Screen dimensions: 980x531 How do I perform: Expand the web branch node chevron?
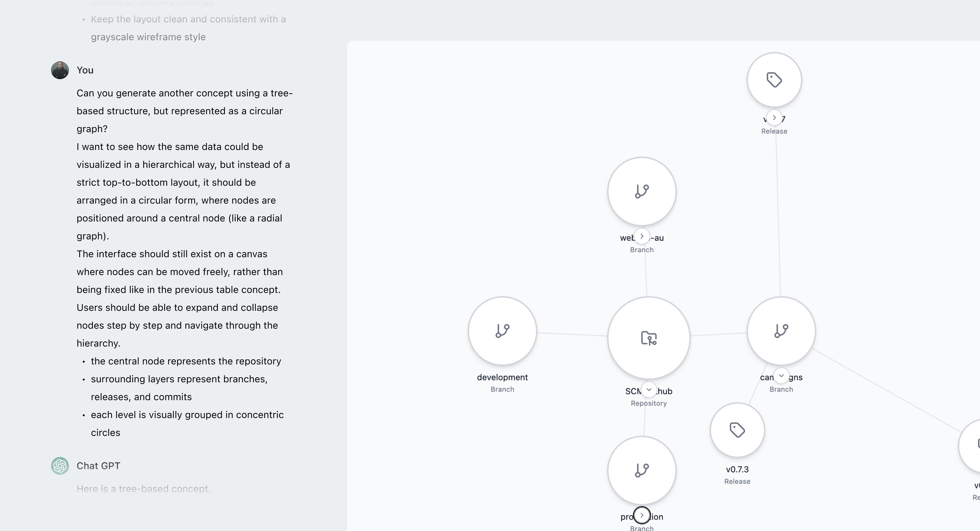click(x=642, y=236)
